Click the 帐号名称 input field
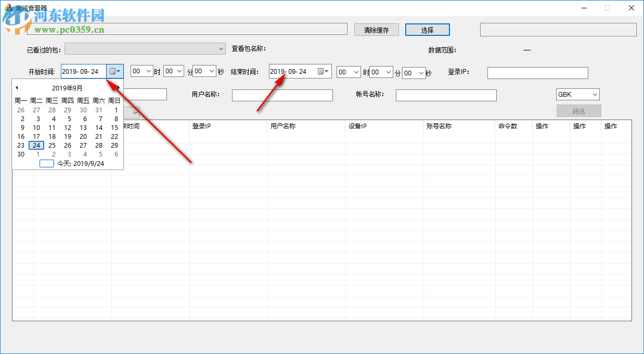This screenshot has width=644, height=354. point(446,95)
